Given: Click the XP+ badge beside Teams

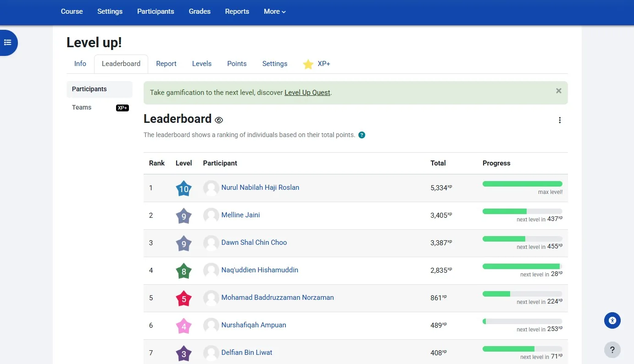Looking at the screenshot, I should click(122, 108).
